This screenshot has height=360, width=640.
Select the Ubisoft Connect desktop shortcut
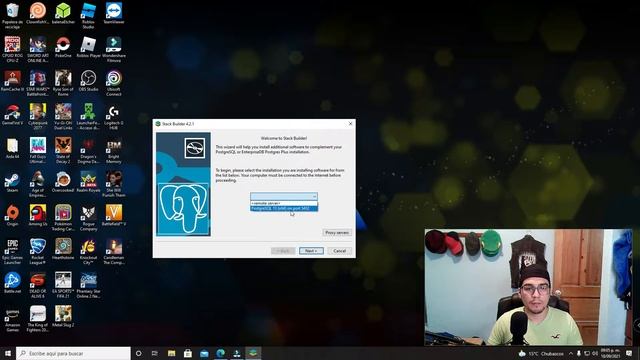(x=114, y=83)
